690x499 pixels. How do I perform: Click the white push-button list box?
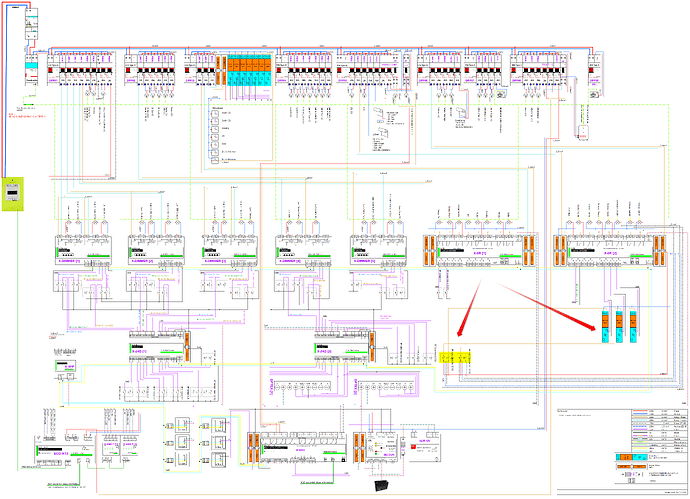[x=222, y=135]
